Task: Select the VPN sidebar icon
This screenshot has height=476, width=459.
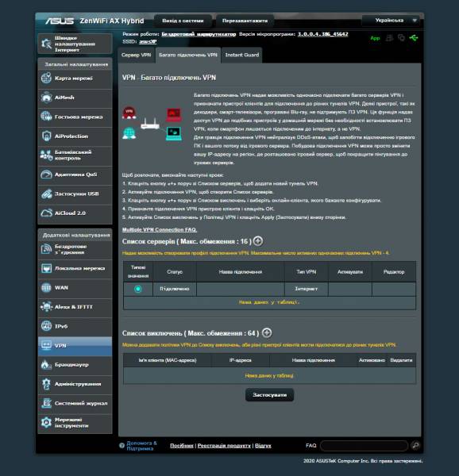Action: pos(46,345)
